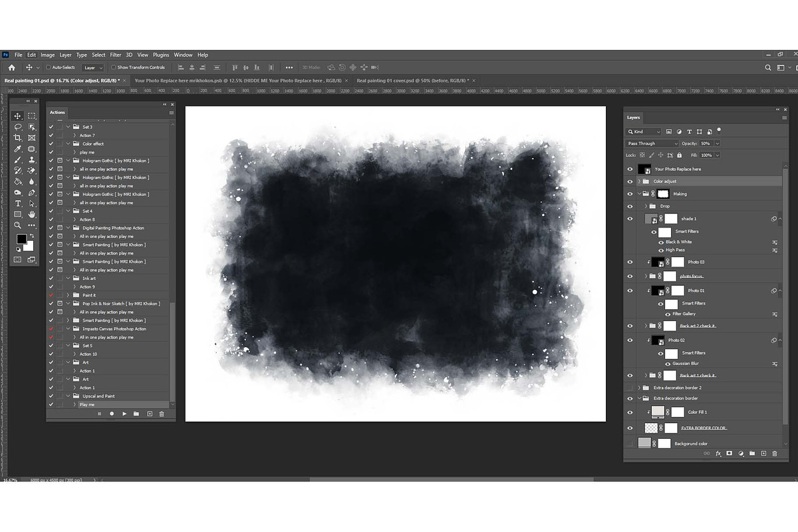
Task: Switch to 'Your Photo Replace here mrikhokon.psb' tab
Action: point(238,80)
